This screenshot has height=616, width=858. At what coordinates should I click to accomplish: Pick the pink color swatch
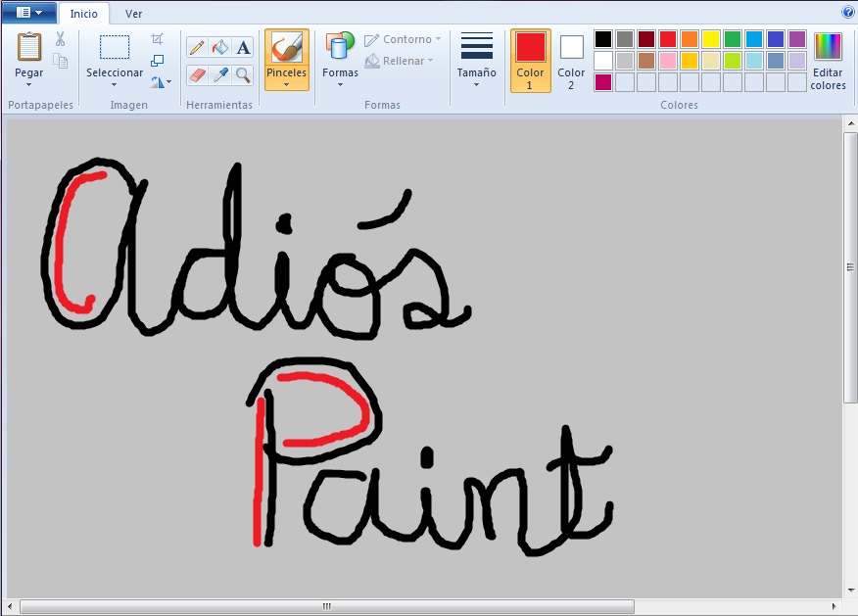(668, 61)
